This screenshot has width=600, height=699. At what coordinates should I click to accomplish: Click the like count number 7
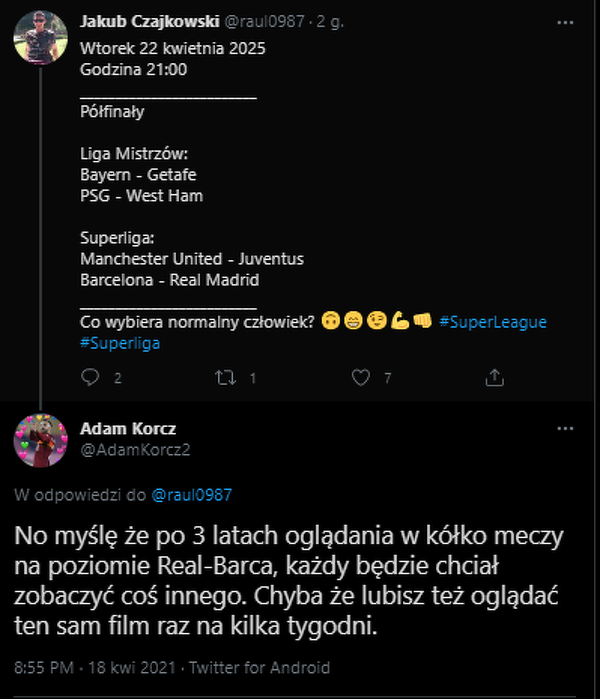[x=387, y=379]
